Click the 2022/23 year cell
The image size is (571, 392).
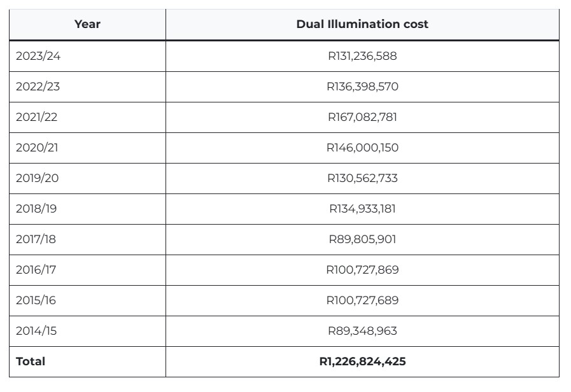click(87, 87)
